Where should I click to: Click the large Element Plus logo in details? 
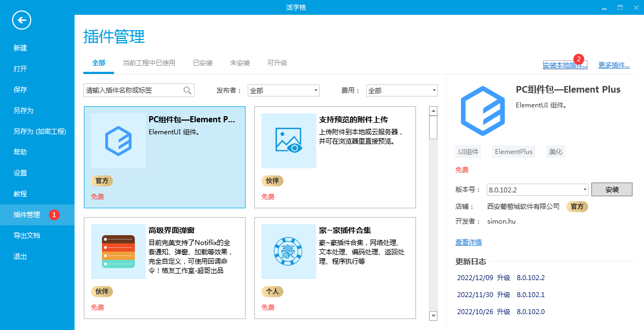pyautogui.click(x=483, y=111)
